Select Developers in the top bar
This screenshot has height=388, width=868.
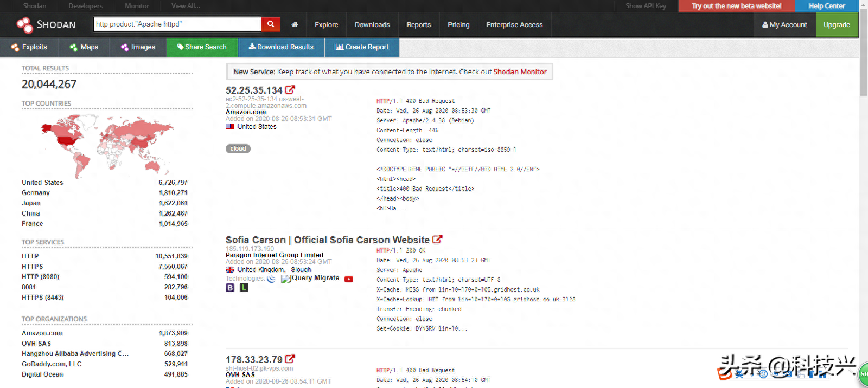85,6
